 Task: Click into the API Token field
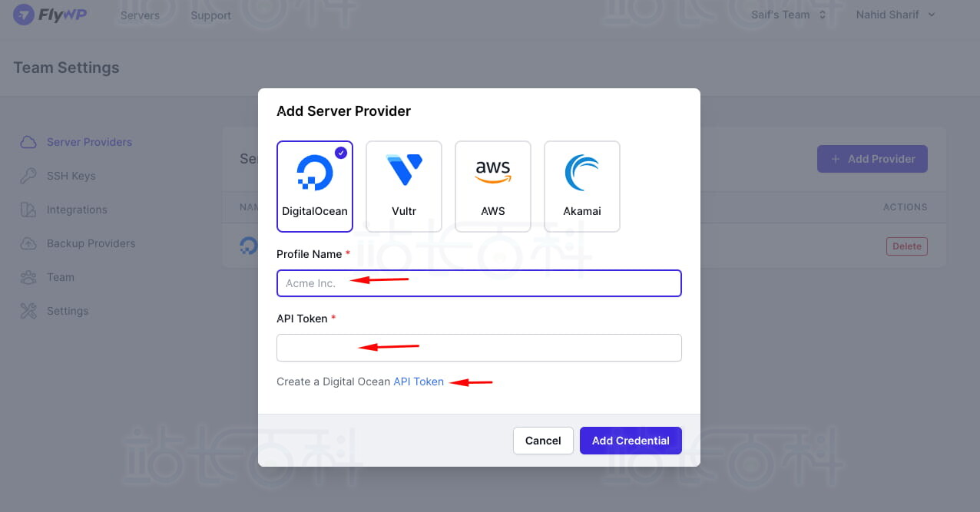[479, 348]
